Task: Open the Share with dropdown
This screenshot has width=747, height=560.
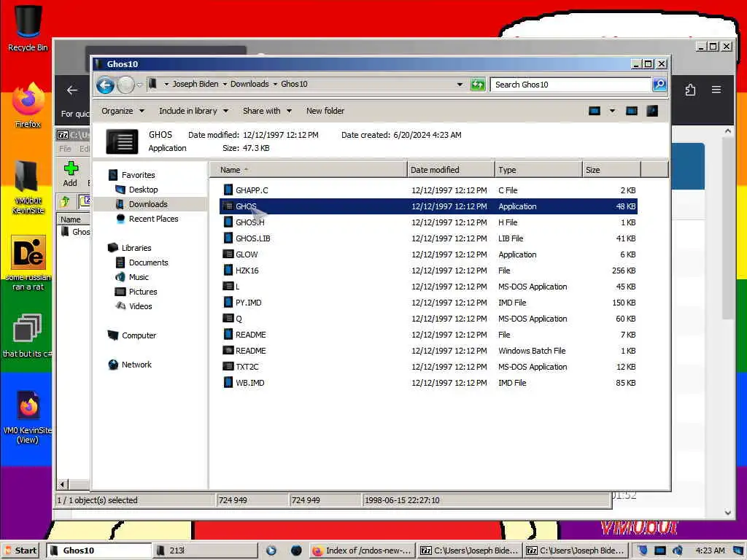Action: [x=267, y=111]
